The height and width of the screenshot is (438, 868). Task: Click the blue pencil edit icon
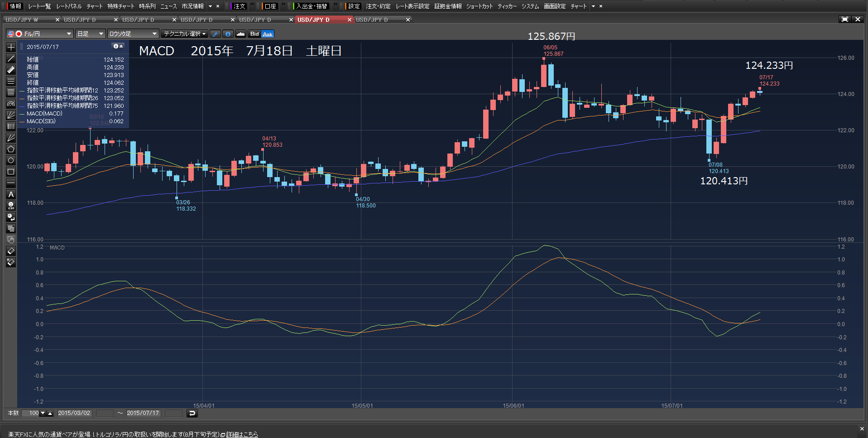tap(216, 34)
